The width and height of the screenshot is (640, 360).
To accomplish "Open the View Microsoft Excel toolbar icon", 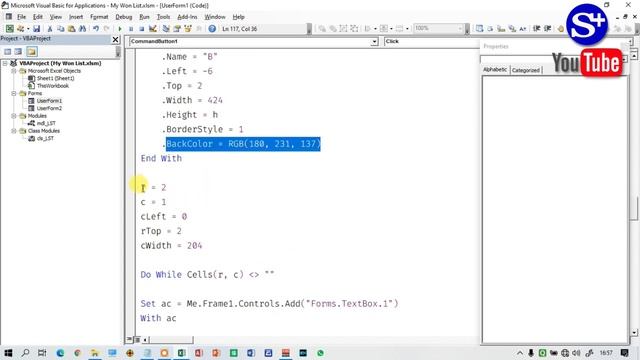I will pos(9,29).
